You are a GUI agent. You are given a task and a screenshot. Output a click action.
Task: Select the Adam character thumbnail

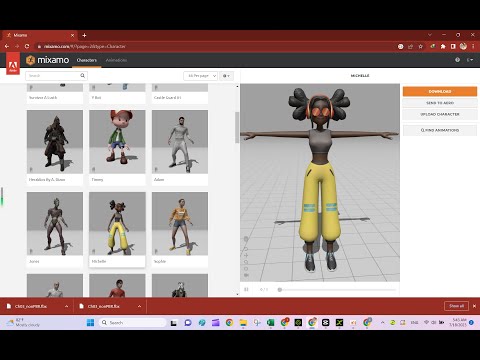click(x=180, y=142)
